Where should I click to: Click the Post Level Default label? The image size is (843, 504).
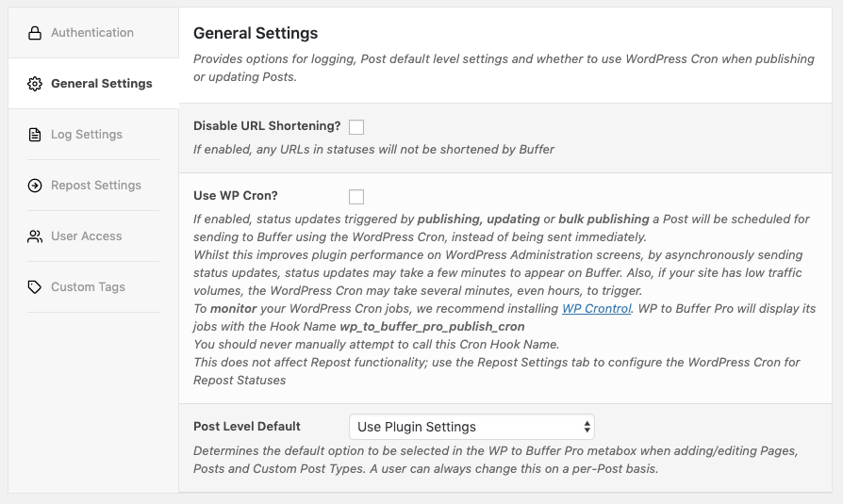[247, 426]
